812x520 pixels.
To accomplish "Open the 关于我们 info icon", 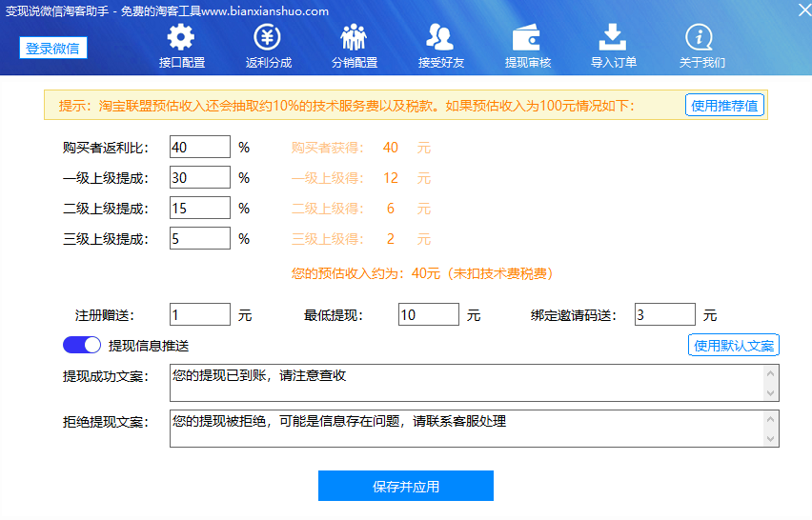I will pos(700,37).
